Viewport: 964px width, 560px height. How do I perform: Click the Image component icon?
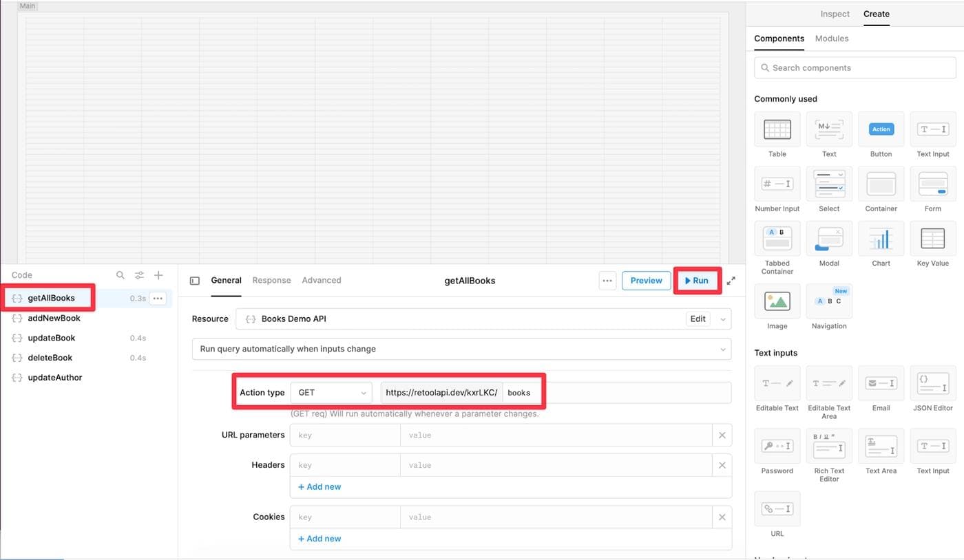[777, 301]
